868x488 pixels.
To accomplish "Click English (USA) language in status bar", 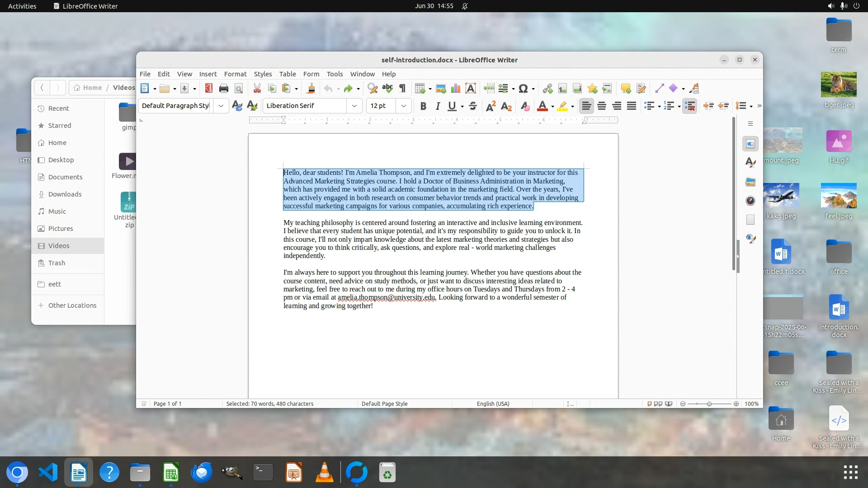I will pos(493,404).
